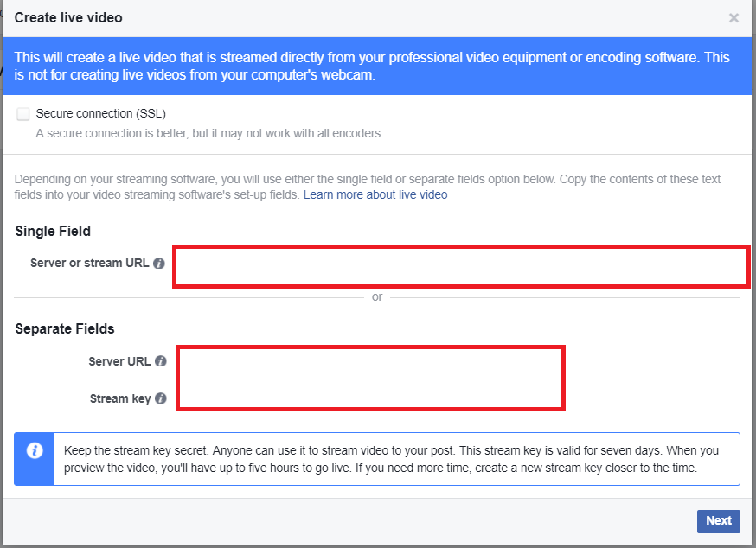756x548 pixels.
Task: Click info icon next to Stream key
Action: (161, 398)
